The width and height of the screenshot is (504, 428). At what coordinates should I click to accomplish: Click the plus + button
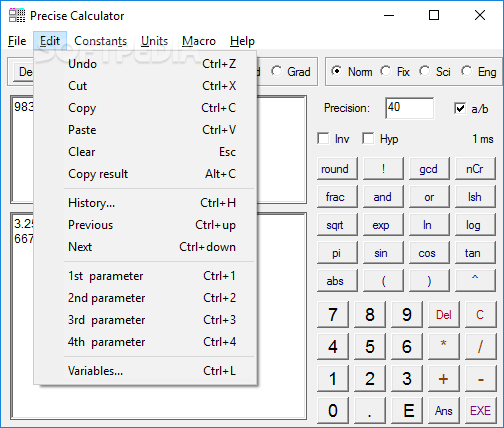click(444, 379)
